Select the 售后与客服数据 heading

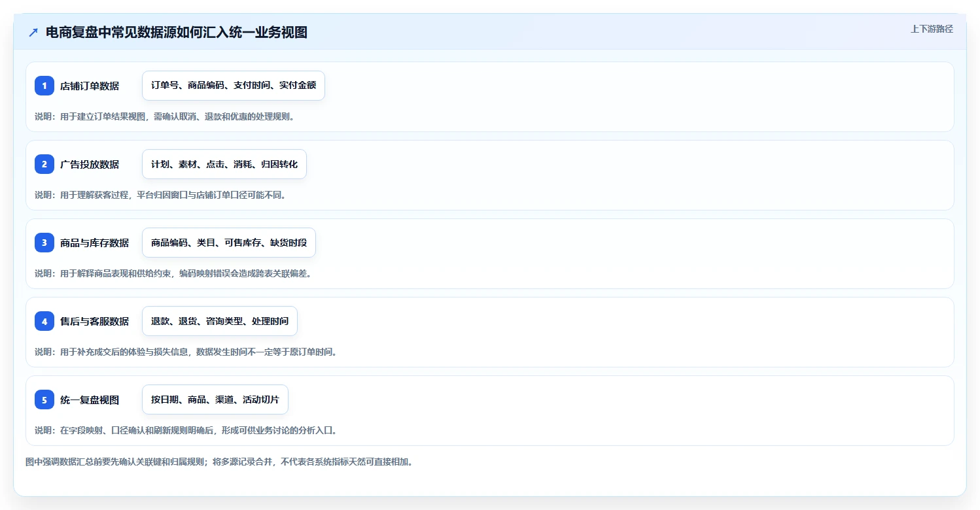(94, 321)
